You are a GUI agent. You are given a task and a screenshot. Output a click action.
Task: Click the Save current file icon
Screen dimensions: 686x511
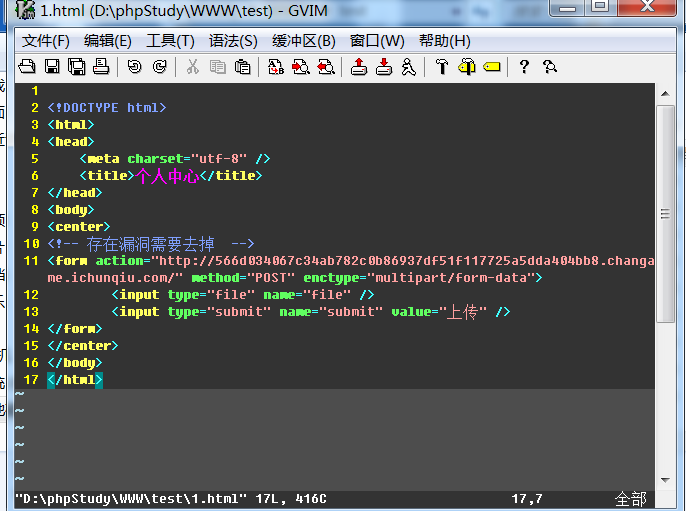52,67
